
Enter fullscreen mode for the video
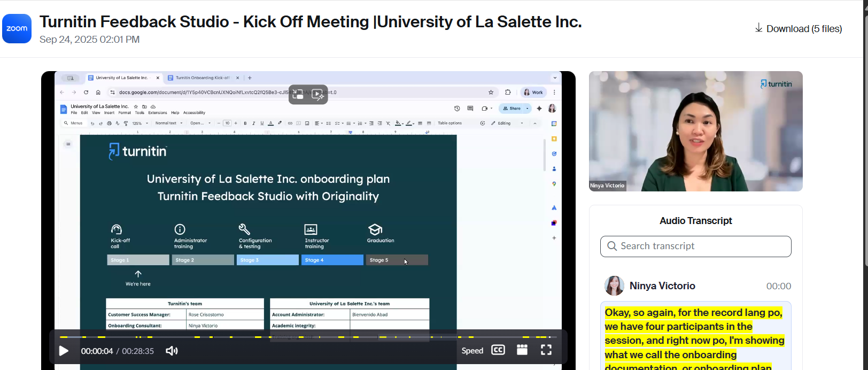point(546,350)
